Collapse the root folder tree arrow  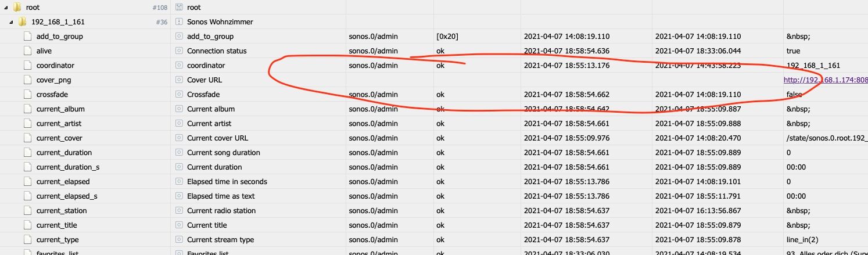pos(5,8)
